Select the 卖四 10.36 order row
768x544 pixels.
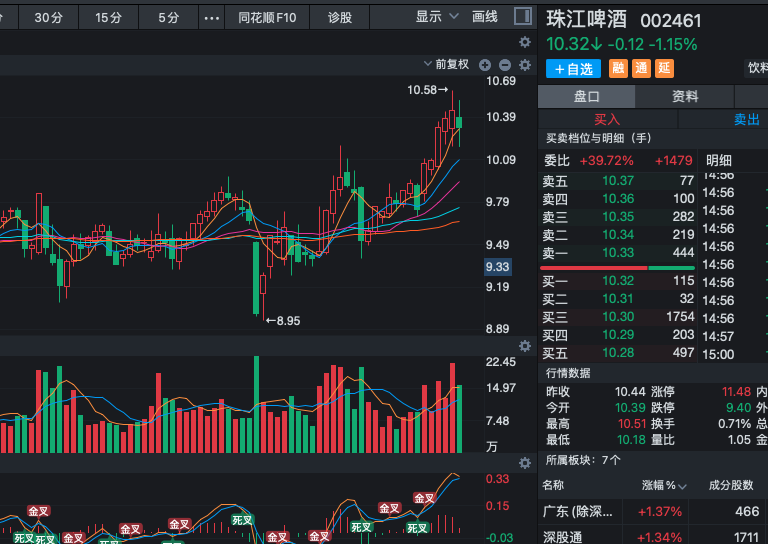point(618,199)
